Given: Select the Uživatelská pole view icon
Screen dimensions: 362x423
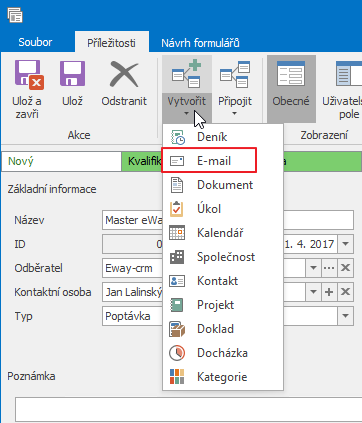Looking at the screenshot, I should point(349,74).
